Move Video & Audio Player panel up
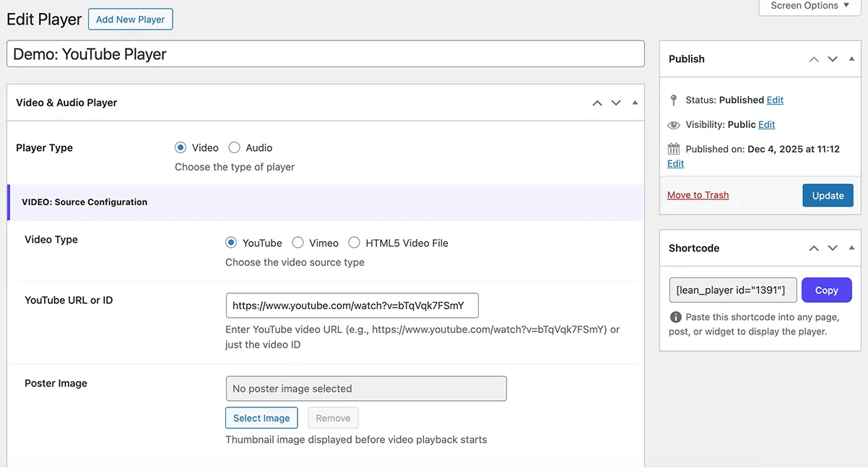 597,103
